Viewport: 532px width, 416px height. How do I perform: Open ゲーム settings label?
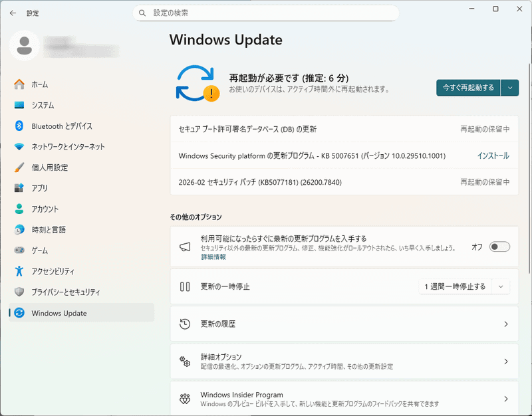[39, 251]
